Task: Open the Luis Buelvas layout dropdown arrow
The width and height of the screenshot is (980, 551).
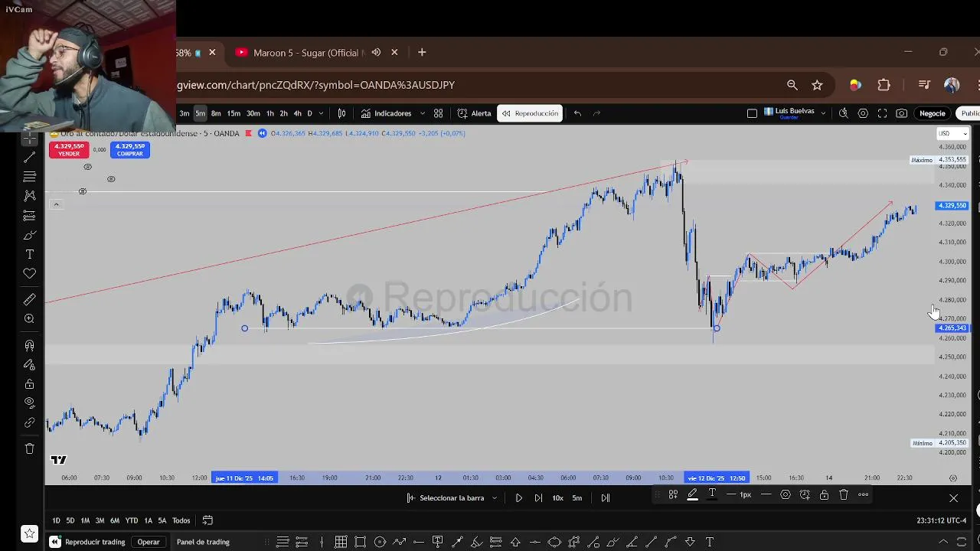Action: coord(823,113)
